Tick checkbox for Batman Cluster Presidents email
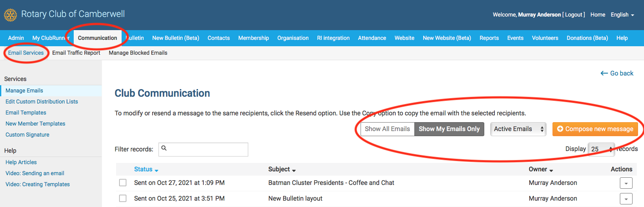The width and height of the screenshot is (644, 207). tap(123, 183)
